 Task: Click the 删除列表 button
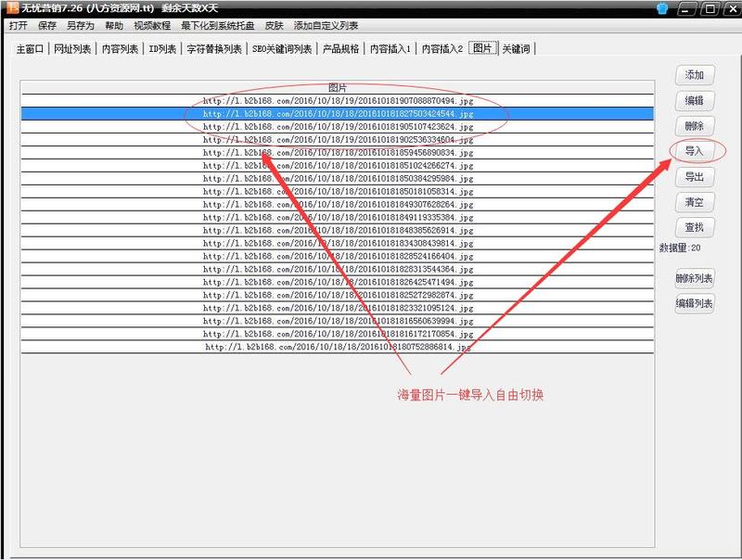[x=694, y=278]
